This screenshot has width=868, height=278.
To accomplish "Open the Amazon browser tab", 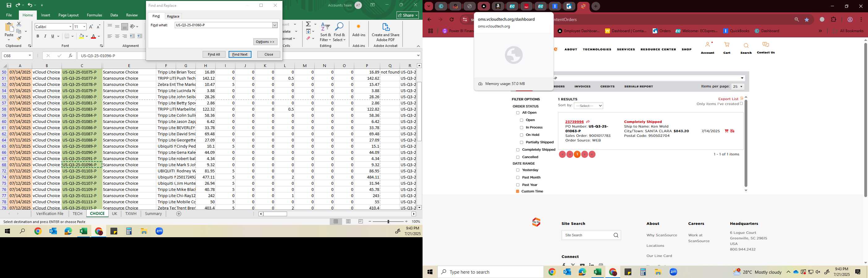I will (498, 6).
